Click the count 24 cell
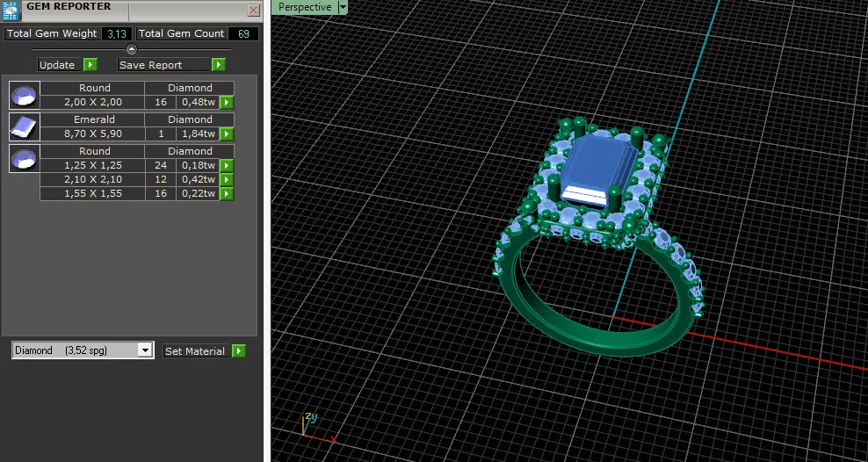 [161, 165]
